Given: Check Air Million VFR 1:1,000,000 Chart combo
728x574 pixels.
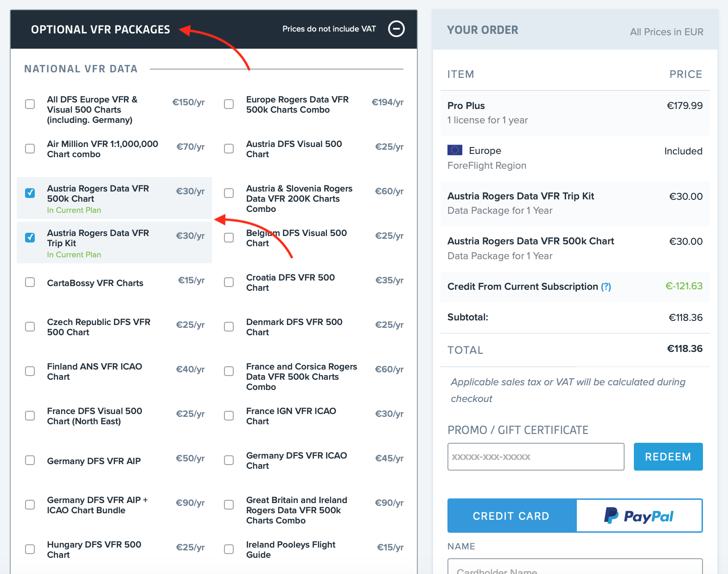Looking at the screenshot, I should [30, 148].
